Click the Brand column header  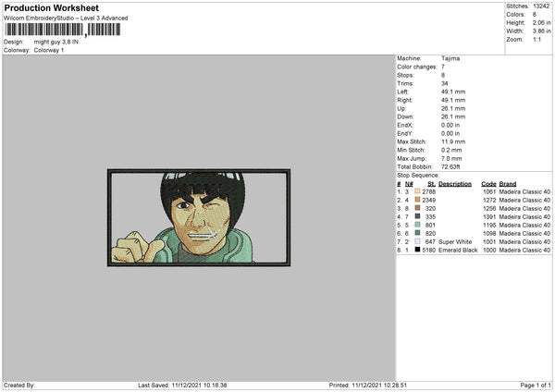point(508,184)
